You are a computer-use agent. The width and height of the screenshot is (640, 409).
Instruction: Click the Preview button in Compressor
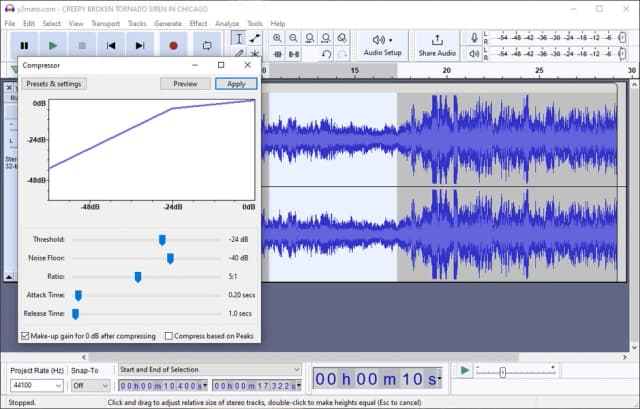pos(185,84)
